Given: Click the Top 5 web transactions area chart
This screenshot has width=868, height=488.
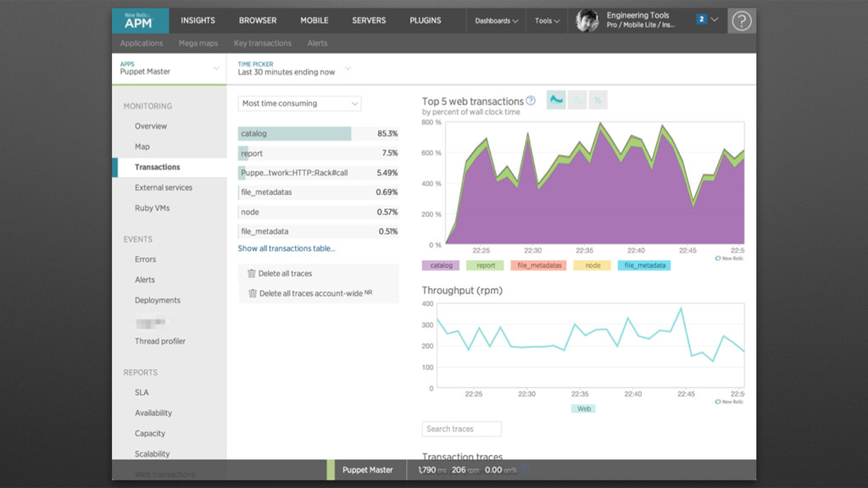Looking at the screenshot, I should (x=594, y=183).
